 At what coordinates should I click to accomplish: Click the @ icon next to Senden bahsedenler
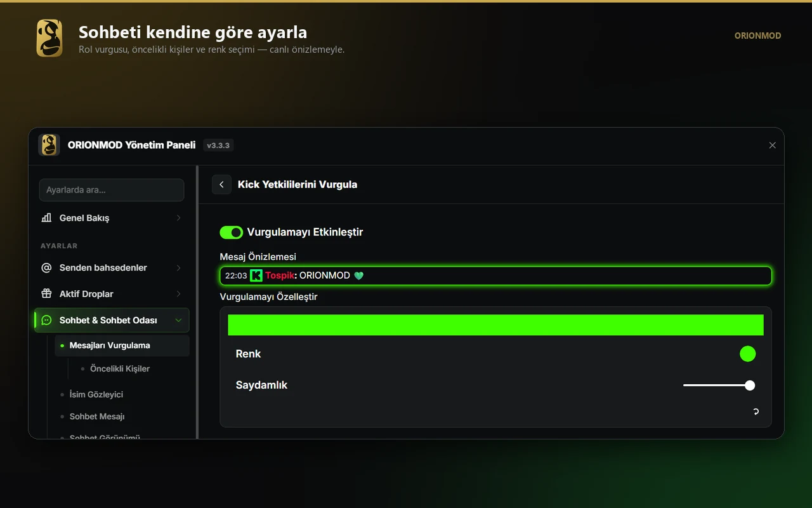click(46, 268)
